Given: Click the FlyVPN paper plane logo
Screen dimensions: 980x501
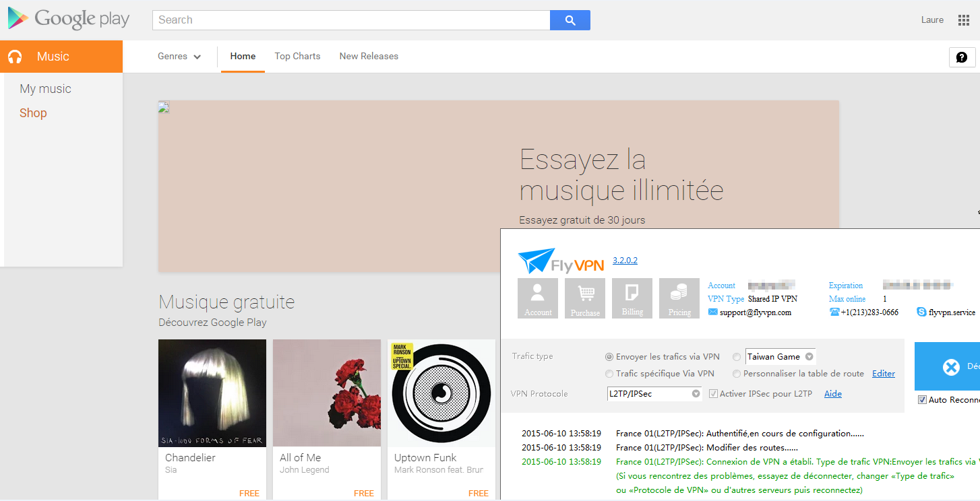Looking at the screenshot, I should coord(537,261).
